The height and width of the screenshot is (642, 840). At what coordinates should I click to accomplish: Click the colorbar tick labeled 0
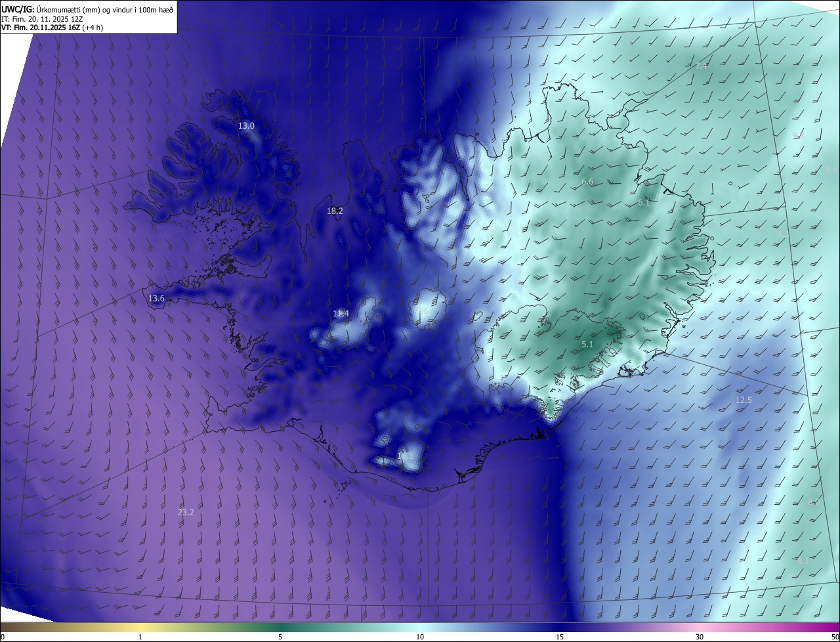click(3, 637)
